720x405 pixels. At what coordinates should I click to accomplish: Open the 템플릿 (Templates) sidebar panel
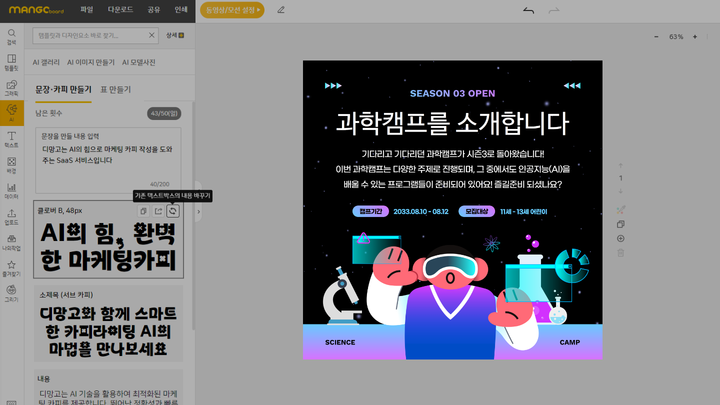click(11, 63)
